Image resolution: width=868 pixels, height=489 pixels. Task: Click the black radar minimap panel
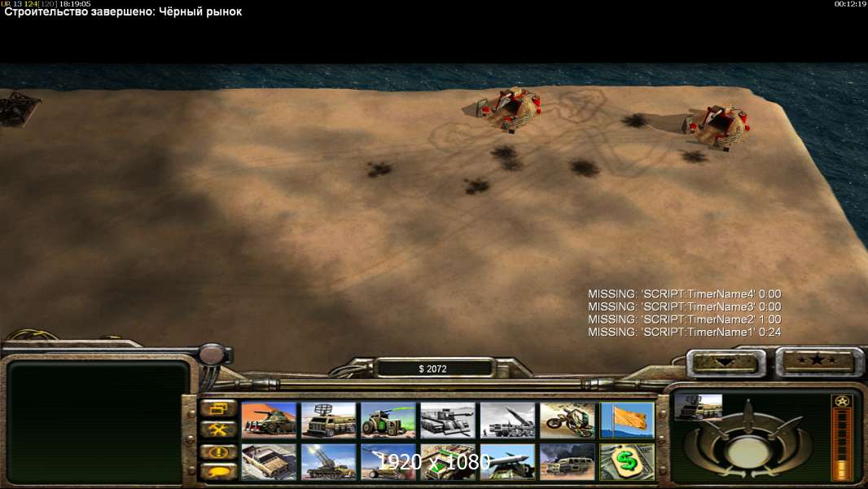pyautogui.click(x=98, y=424)
